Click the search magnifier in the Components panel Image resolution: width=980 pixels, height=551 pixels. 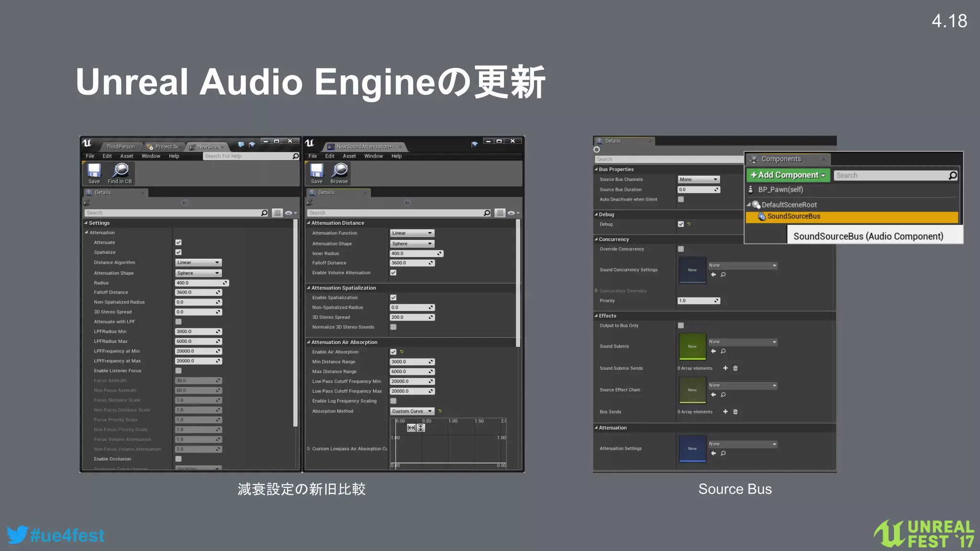(x=952, y=176)
